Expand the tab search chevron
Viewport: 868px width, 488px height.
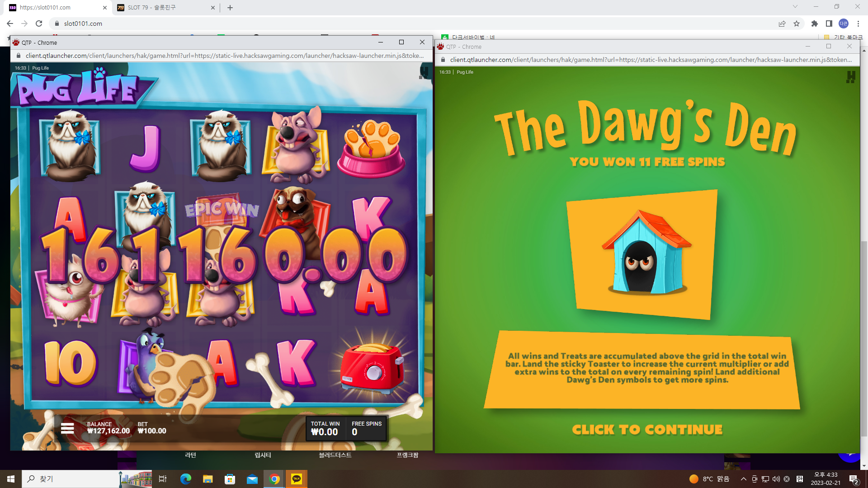click(795, 7)
